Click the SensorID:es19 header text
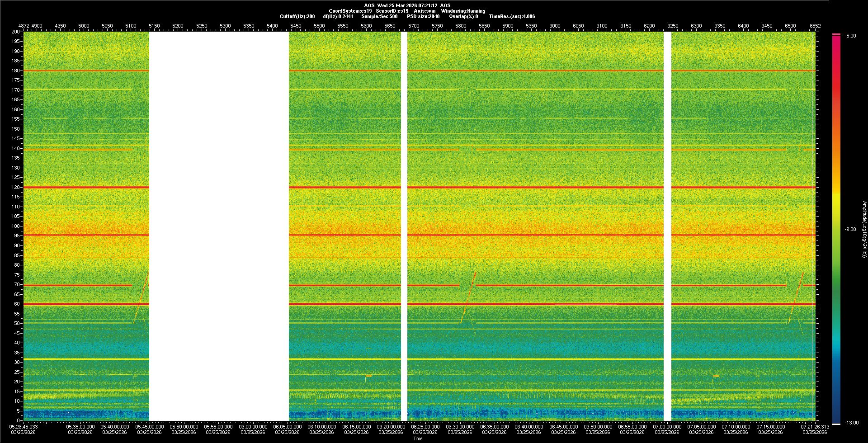 (x=392, y=11)
